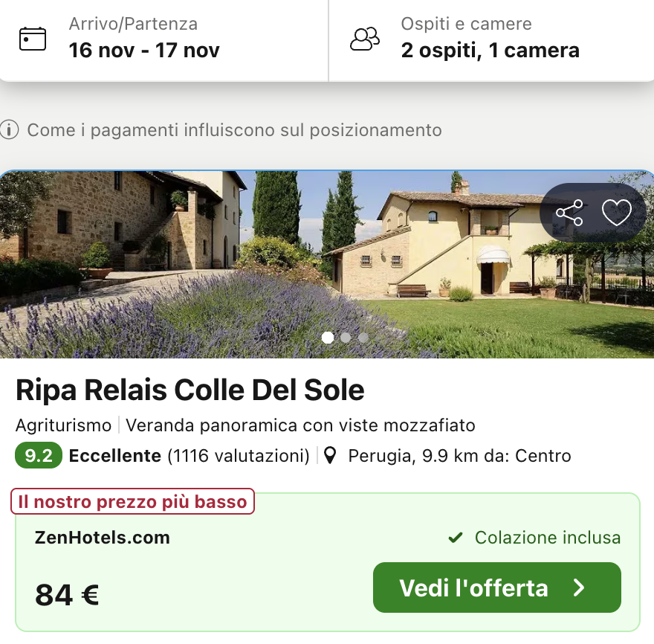Toggle the heart to save the hotel

[x=617, y=212]
